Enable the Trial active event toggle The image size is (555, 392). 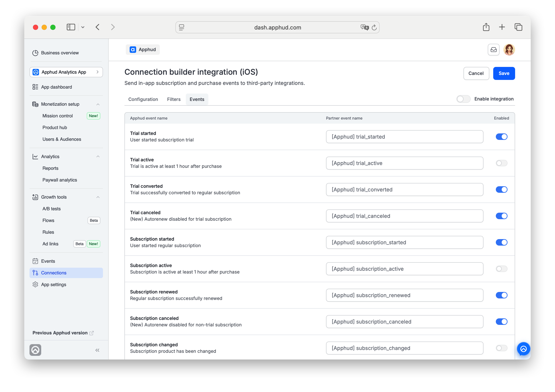501,163
